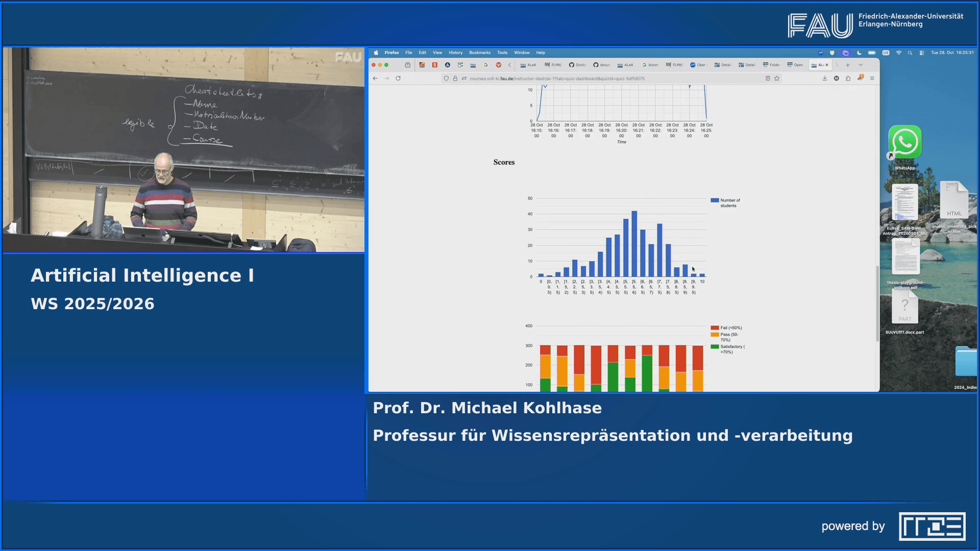980x551 pixels.
Task: Click the shield tracking protection icon
Action: point(446,79)
